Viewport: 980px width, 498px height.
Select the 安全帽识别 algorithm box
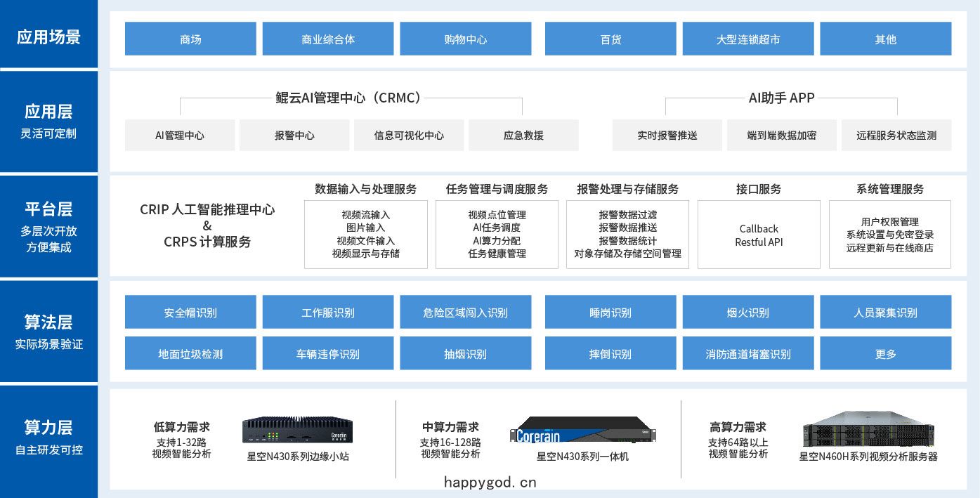coord(190,312)
